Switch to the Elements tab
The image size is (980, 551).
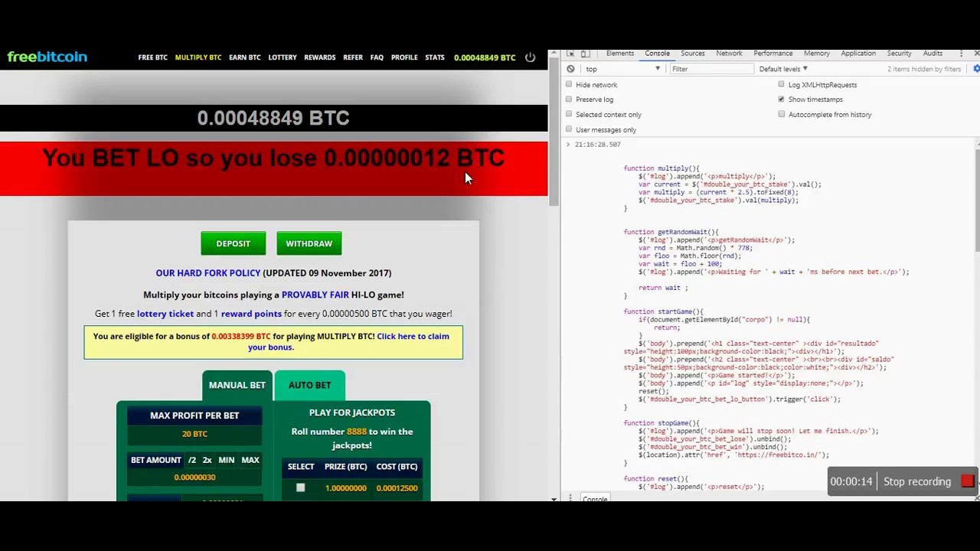pyautogui.click(x=620, y=54)
